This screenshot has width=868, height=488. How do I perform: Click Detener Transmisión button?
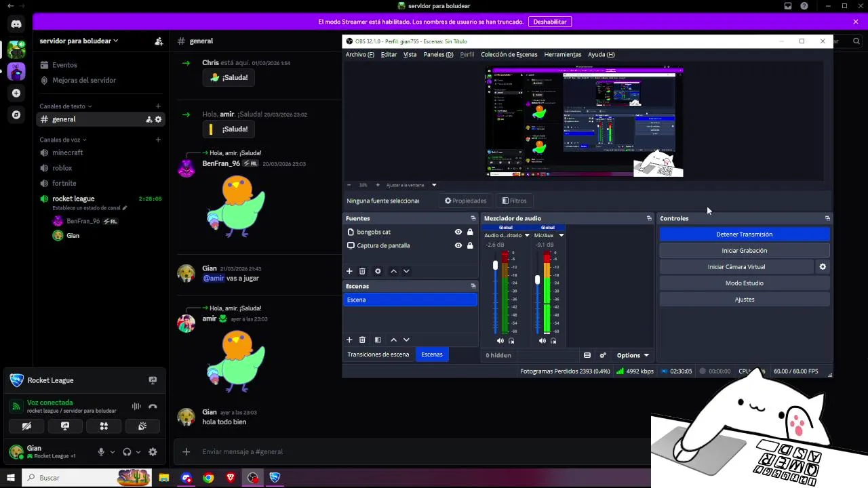click(744, 235)
